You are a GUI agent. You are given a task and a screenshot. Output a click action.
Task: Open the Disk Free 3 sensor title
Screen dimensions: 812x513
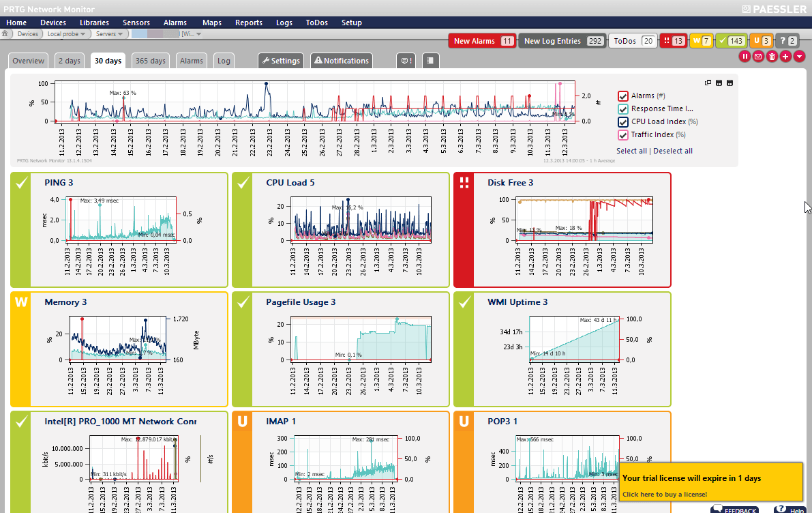pyautogui.click(x=510, y=183)
